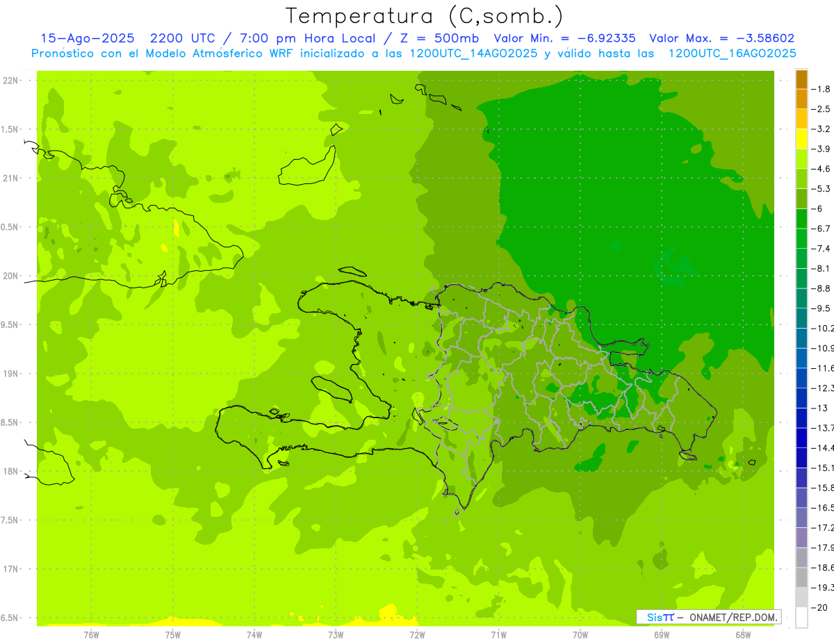Pick the purple swatch between -17.2 and -17.9
This screenshot has width=834, height=644.
tap(801, 538)
